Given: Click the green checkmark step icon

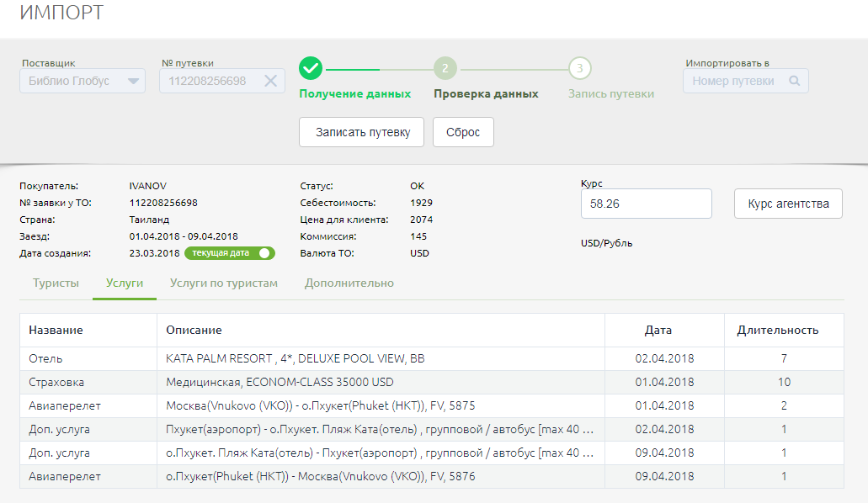Looking at the screenshot, I should click(x=311, y=69).
